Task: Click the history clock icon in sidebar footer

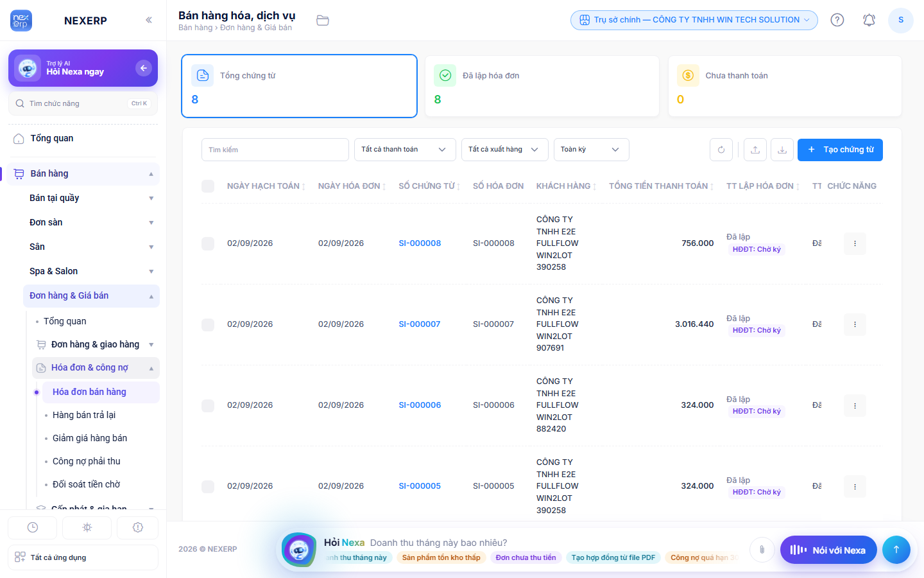Action: pos(33,527)
